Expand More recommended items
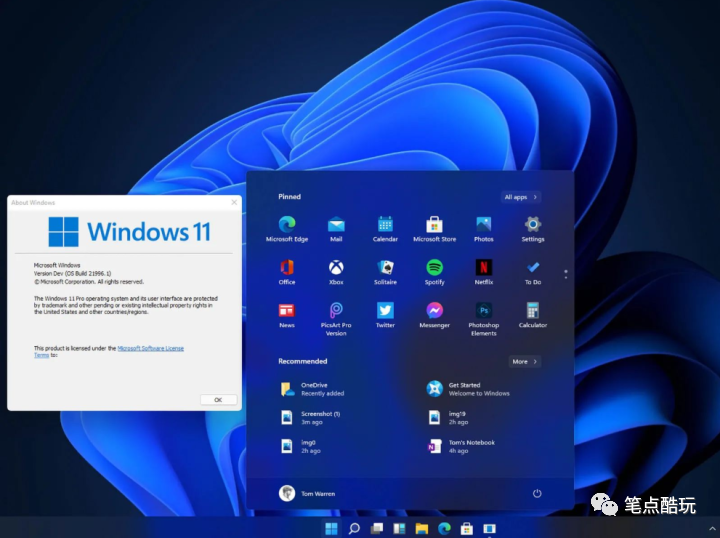Viewport: 720px width, 538px height. pos(524,361)
